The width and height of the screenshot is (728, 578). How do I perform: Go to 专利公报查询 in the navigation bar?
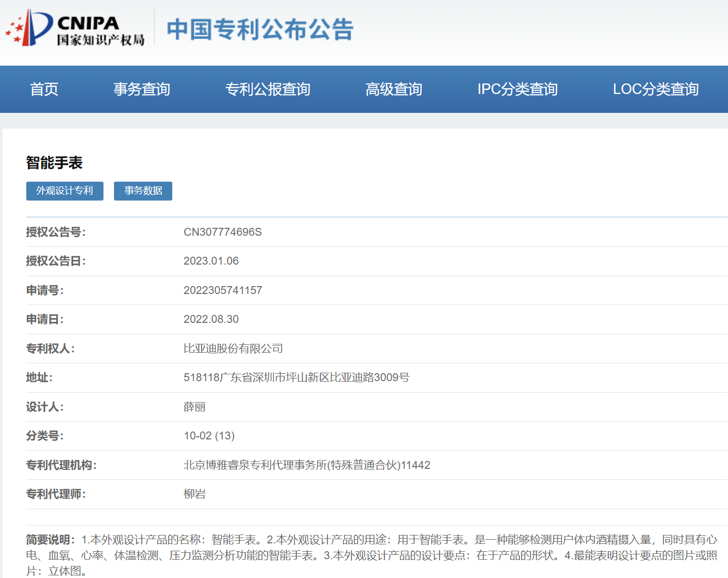(x=268, y=89)
